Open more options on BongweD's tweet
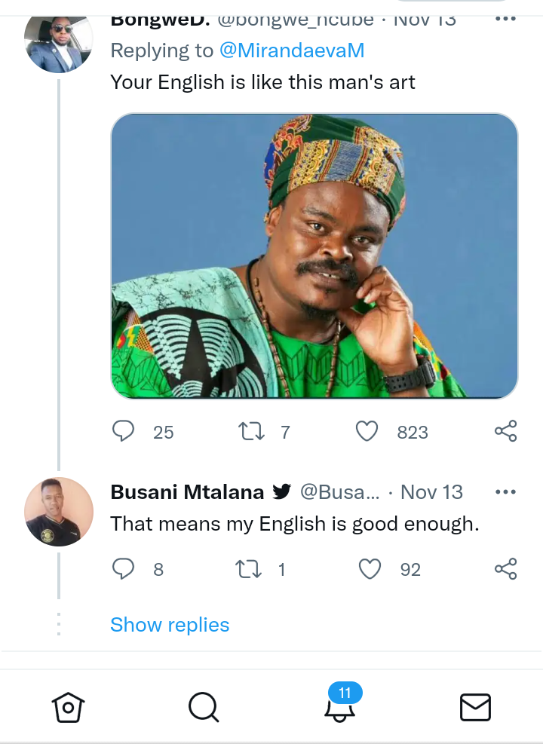This screenshot has width=543, height=756. [505, 19]
